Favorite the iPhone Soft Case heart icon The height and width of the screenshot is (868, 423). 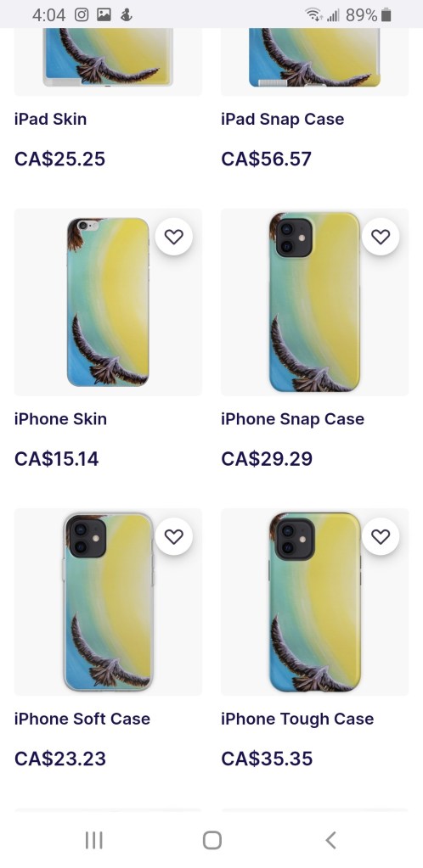pos(173,536)
